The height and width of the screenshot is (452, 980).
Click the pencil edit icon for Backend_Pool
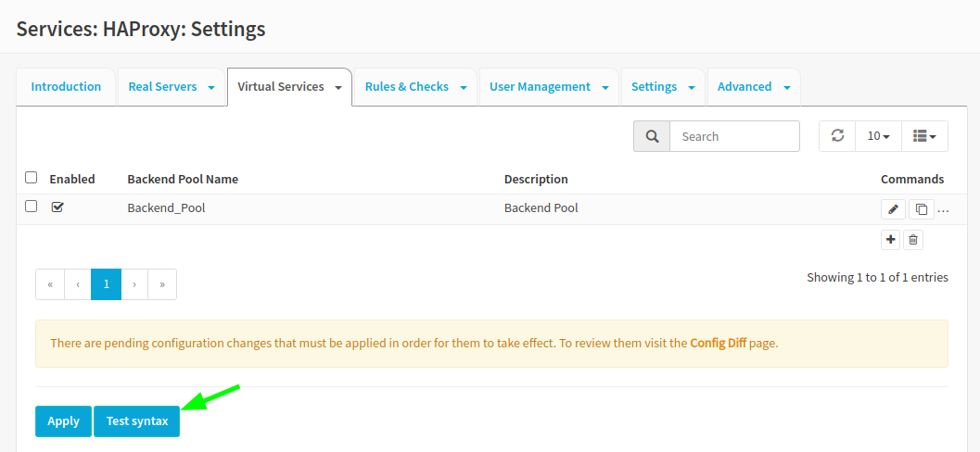coord(893,209)
